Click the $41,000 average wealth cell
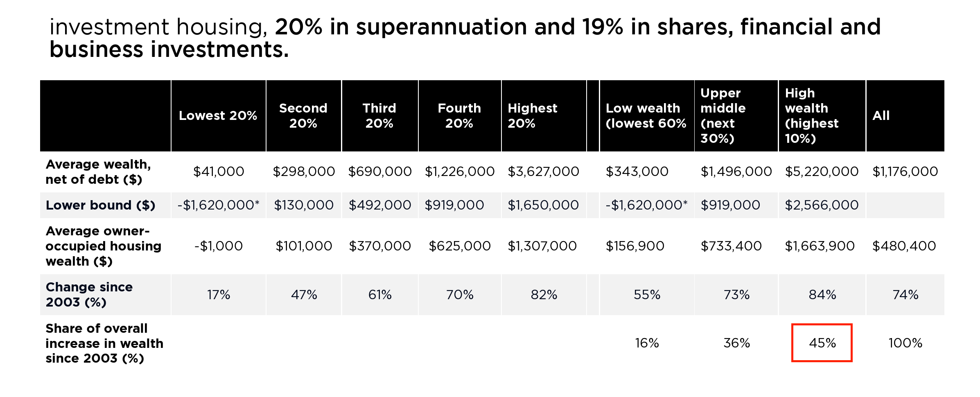980x397 pixels. coord(219,171)
